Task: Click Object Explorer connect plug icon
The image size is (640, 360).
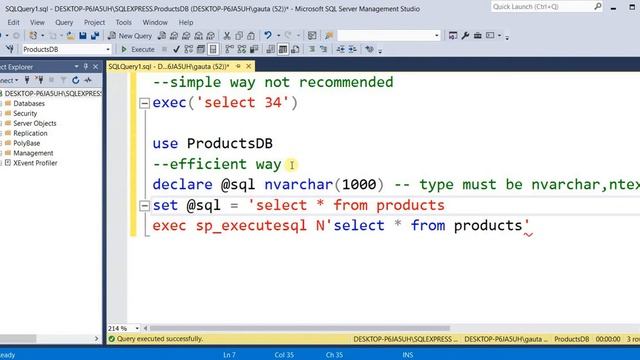Action: pos(27,80)
